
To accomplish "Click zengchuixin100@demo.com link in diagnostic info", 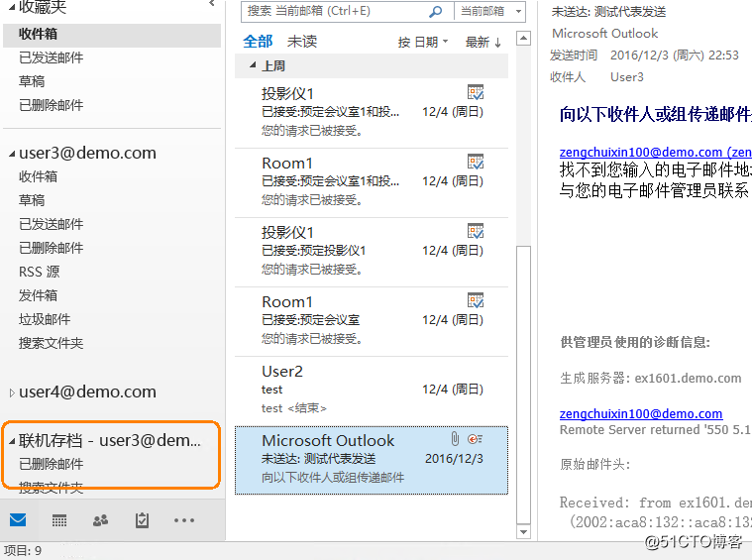I will coord(641,413).
